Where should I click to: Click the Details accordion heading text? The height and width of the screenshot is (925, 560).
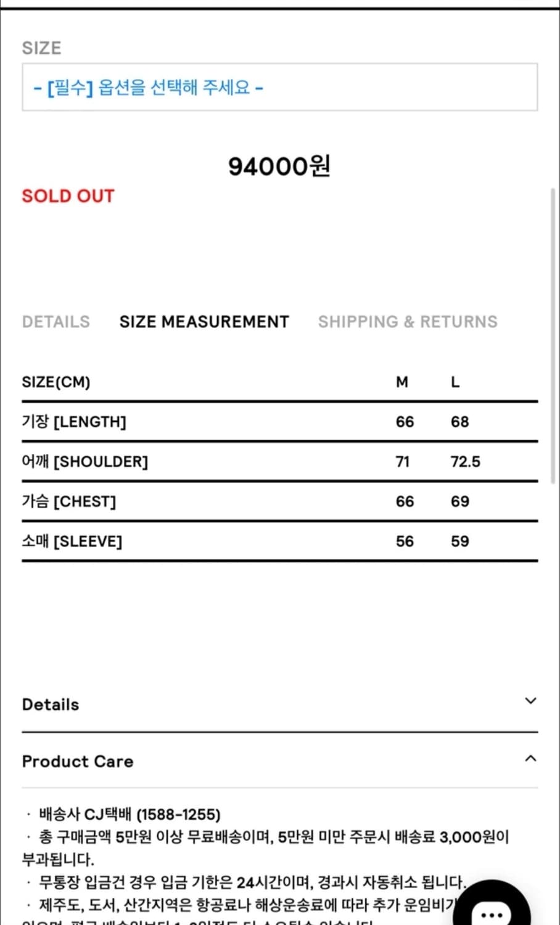(x=51, y=704)
